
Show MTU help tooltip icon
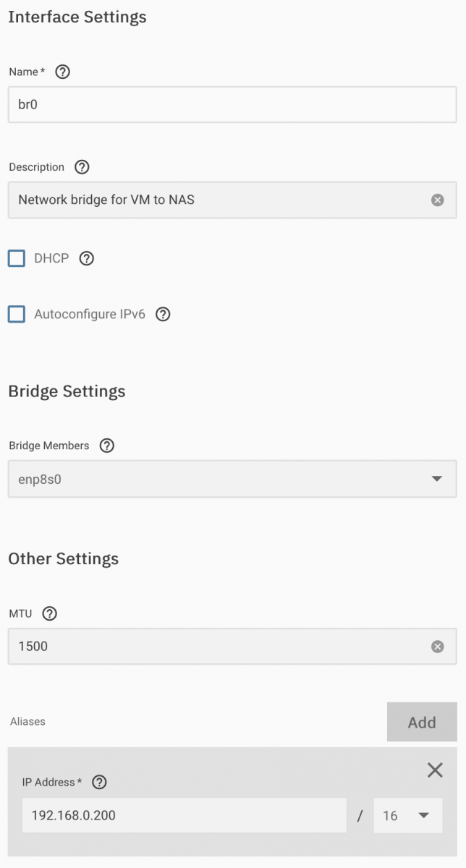coord(49,613)
